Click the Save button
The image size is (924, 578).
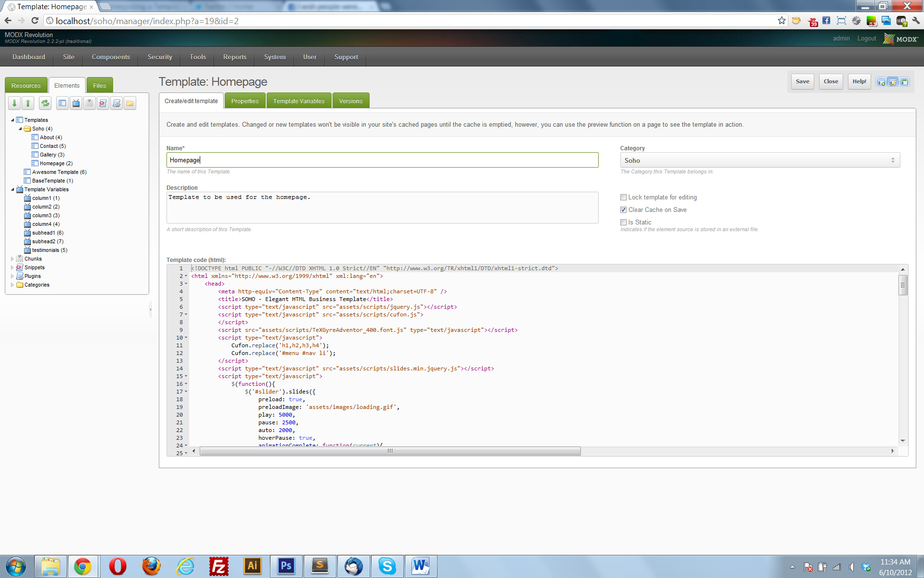coord(802,81)
